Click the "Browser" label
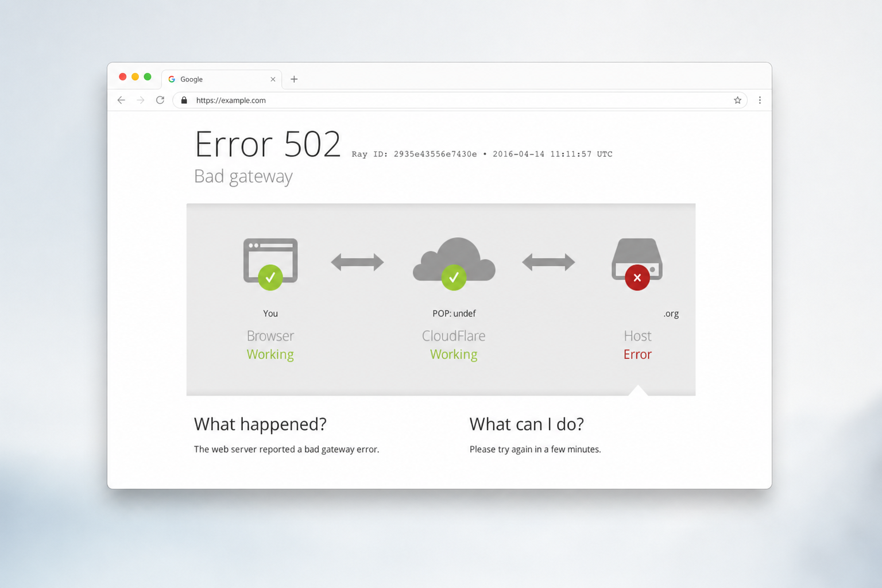Viewport: 882px width, 588px height. (270, 336)
